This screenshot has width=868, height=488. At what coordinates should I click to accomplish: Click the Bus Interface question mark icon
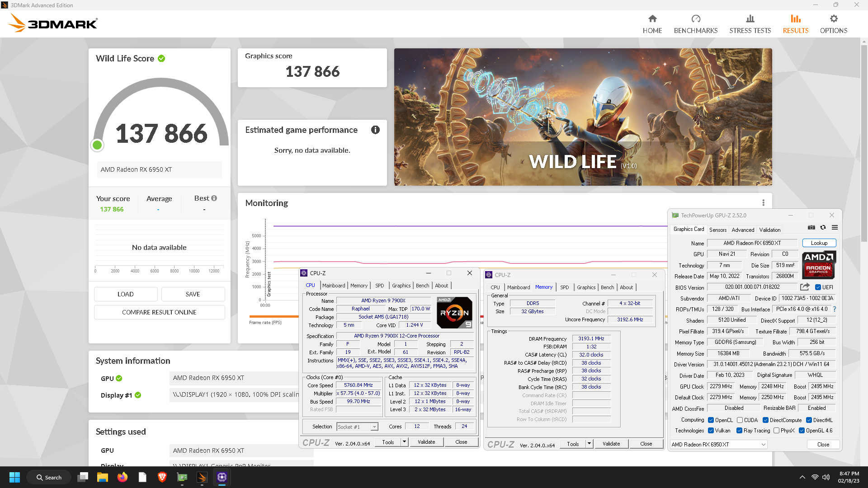(835, 310)
